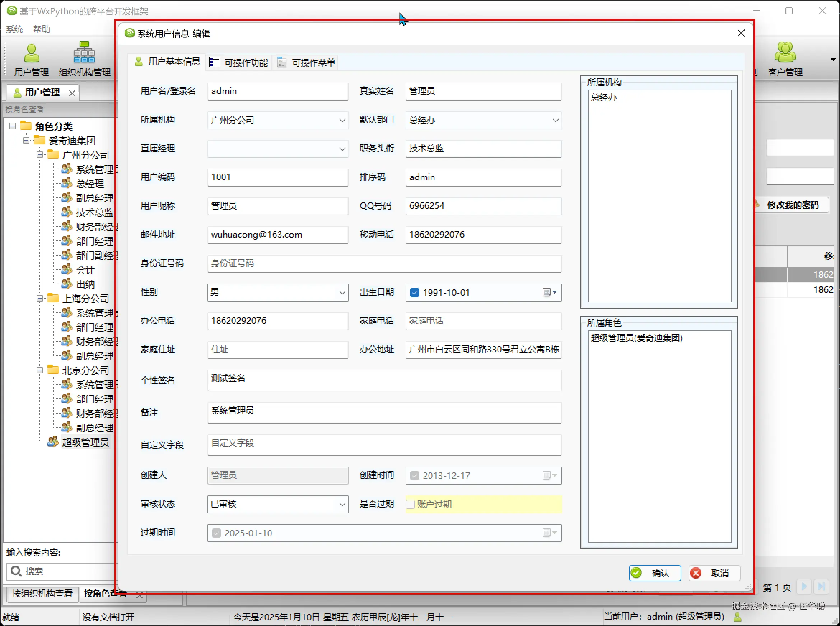Screen dimensions: 840x626
Task: Enable the 账户过期 checkbox
Action: (410, 504)
